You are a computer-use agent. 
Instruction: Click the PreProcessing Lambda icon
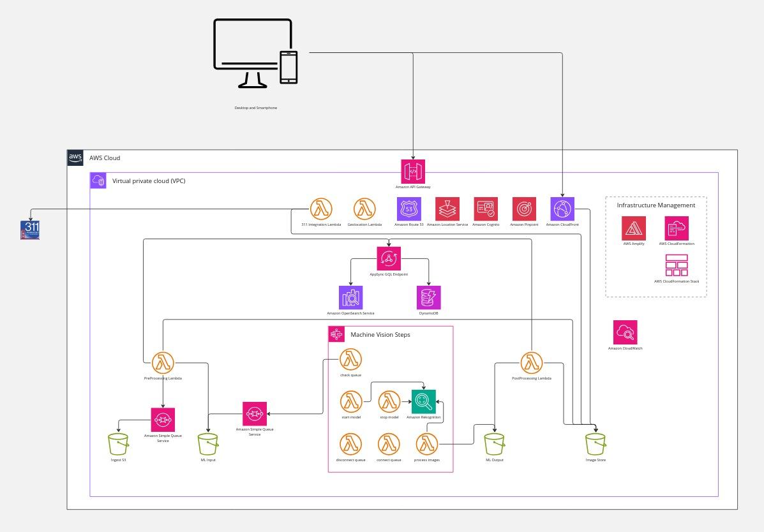click(x=163, y=362)
